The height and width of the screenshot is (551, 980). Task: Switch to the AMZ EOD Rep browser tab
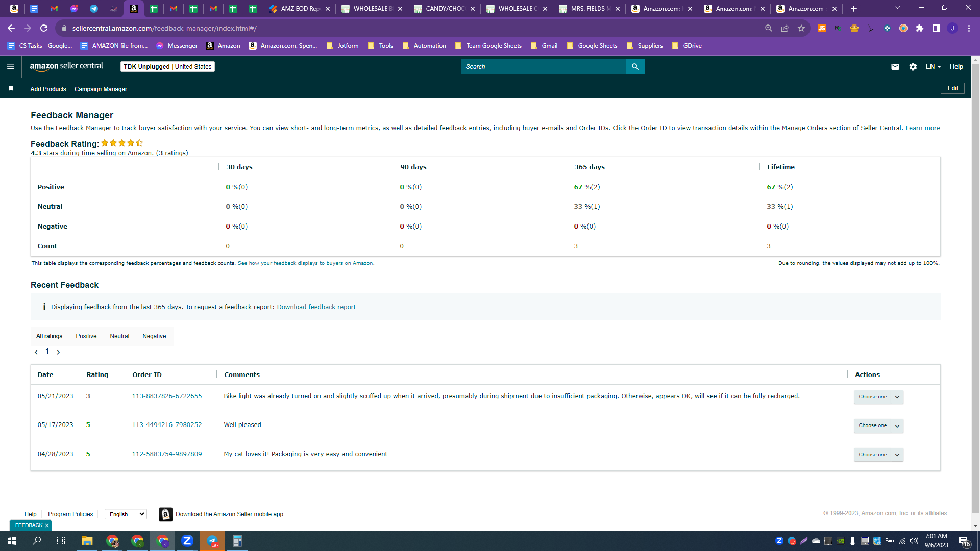[x=300, y=9]
